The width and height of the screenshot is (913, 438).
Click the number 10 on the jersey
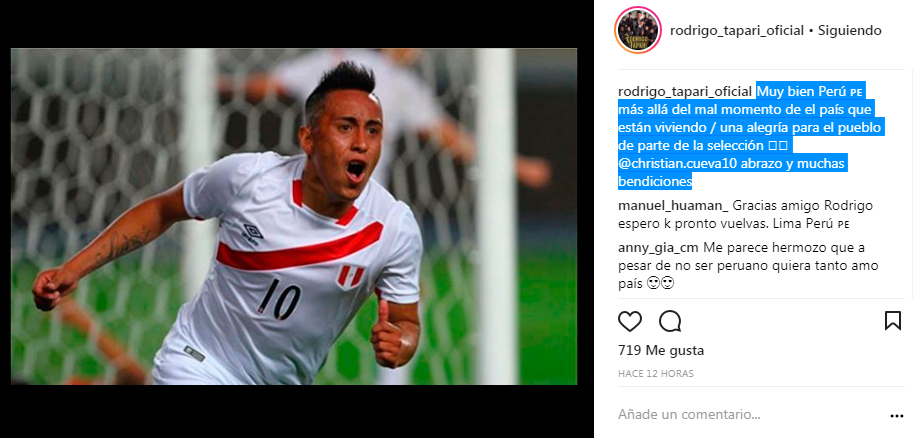279,299
